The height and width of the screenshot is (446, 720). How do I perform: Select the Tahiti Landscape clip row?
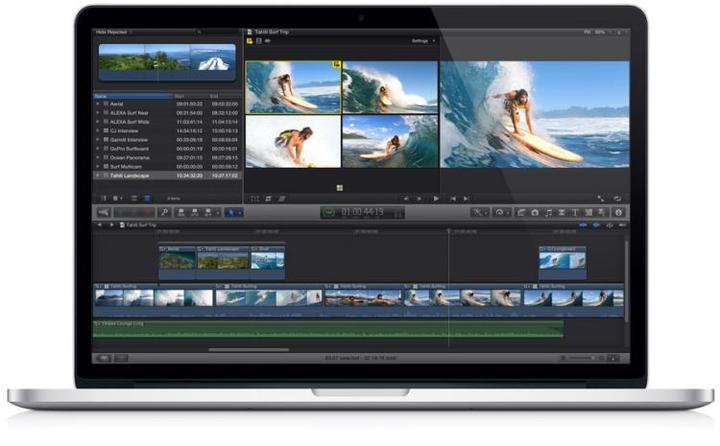(x=168, y=175)
